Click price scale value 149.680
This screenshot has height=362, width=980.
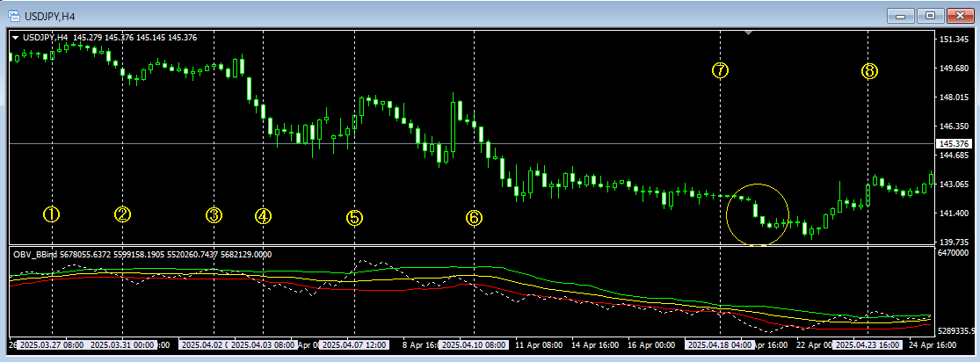pyautogui.click(x=954, y=69)
